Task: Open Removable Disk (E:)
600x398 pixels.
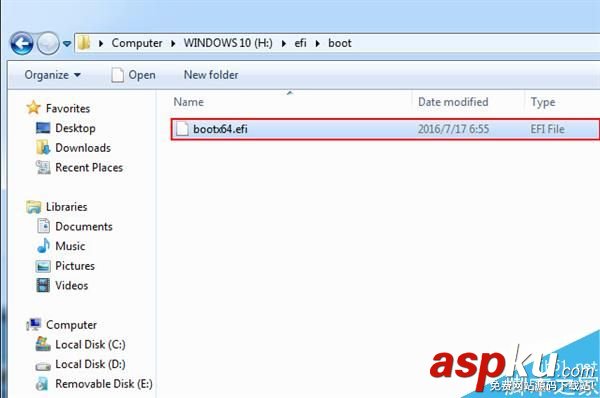Action: click(x=104, y=383)
